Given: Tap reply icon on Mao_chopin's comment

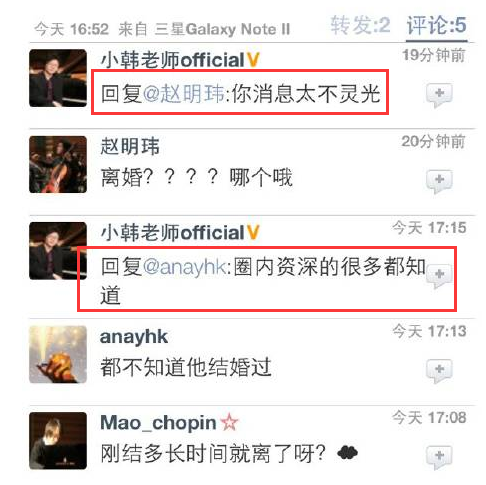Looking at the screenshot, I should tap(439, 457).
